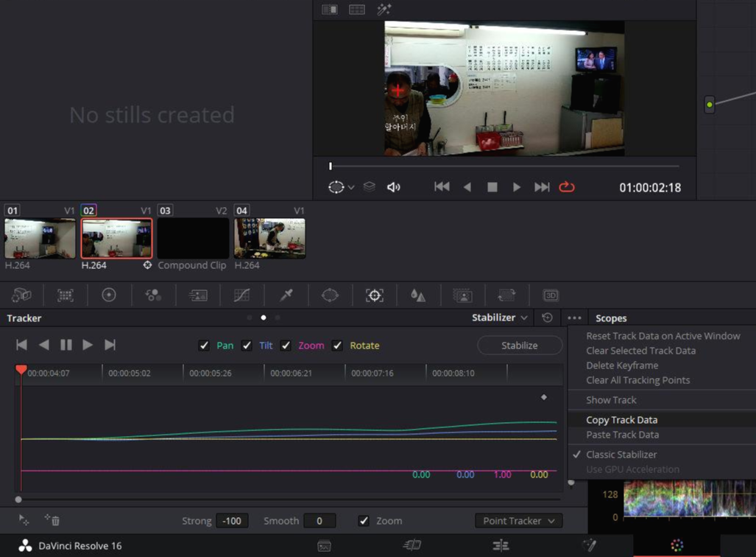Uncheck the Tilt checkbox
Screen dimensions: 756x557
[x=247, y=346]
